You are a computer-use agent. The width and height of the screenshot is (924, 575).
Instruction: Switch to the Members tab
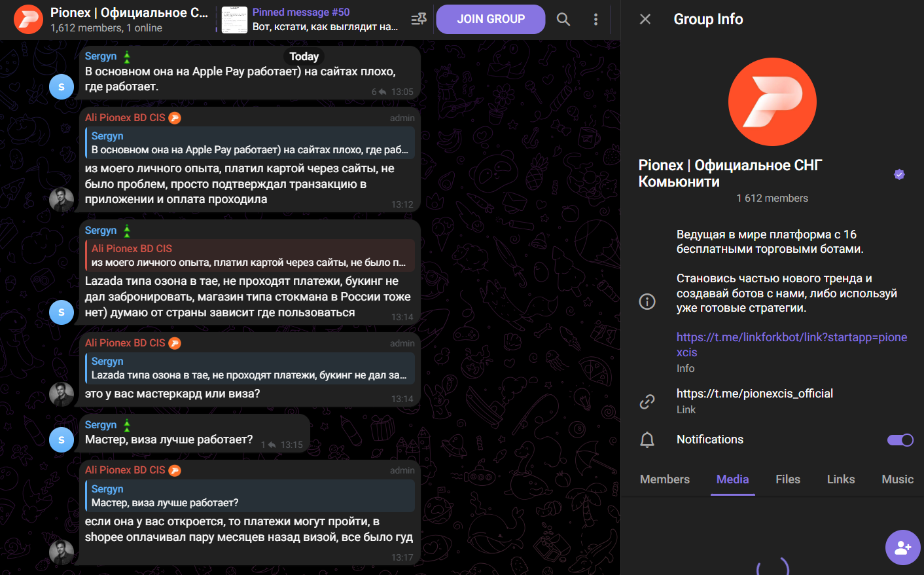click(664, 479)
